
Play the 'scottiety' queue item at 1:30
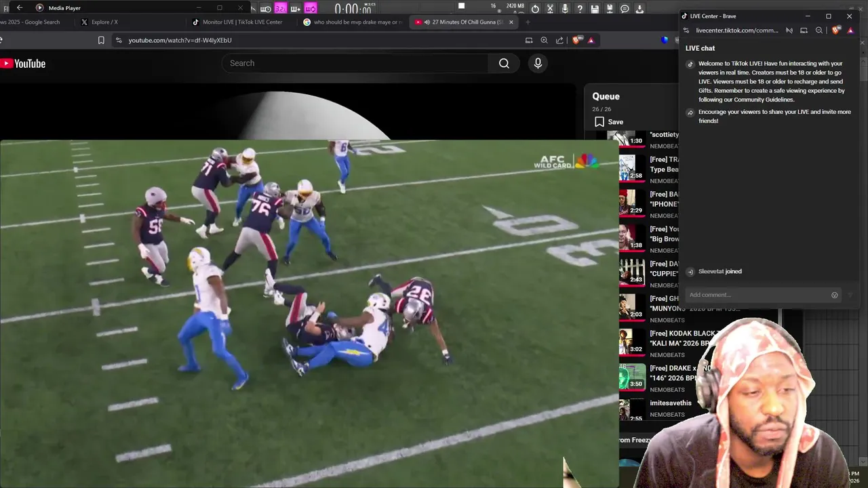tap(649, 140)
